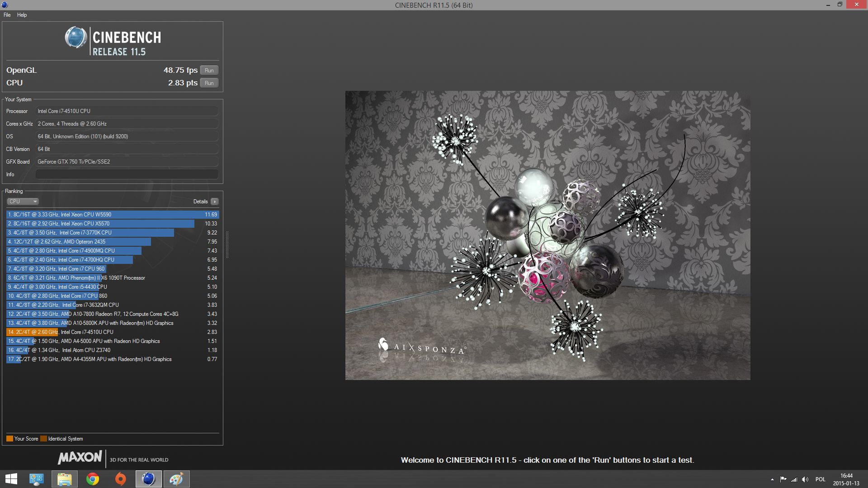Open the Paint taskbar icon
Viewport: 868px width, 488px height.
coord(176,479)
